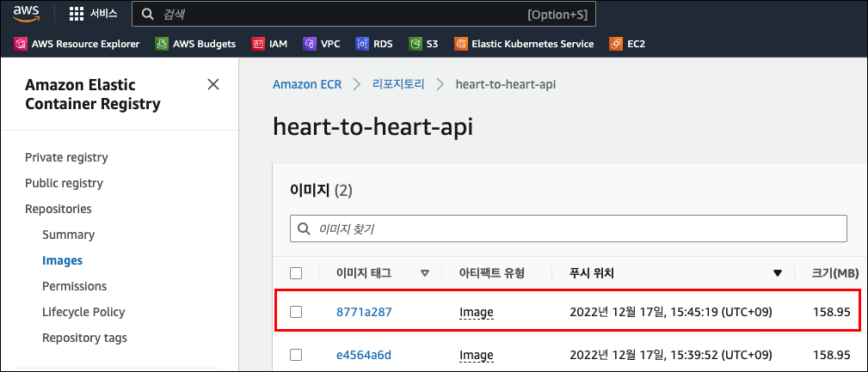The width and height of the screenshot is (868, 372).
Task: Open Elastic Kubernetes Service shortcut
Action: 524,44
